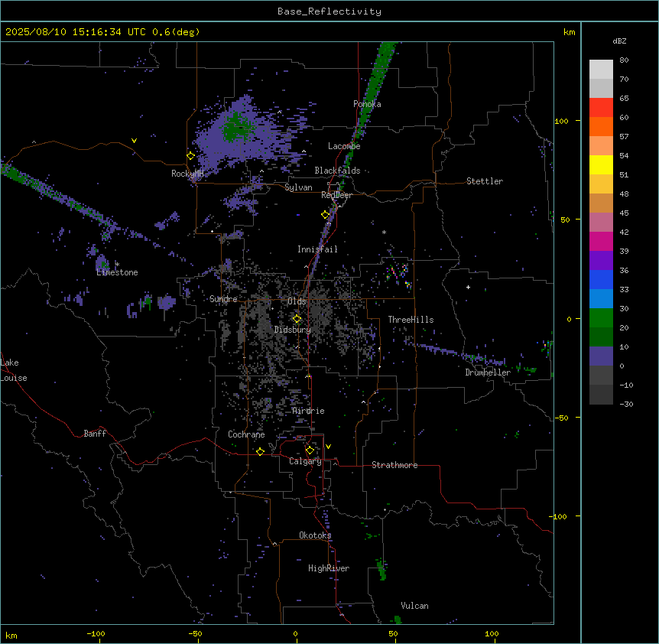The height and width of the screenshot is (644, 659).
Task: Click the Cochrane label
Action: point(246,434)
